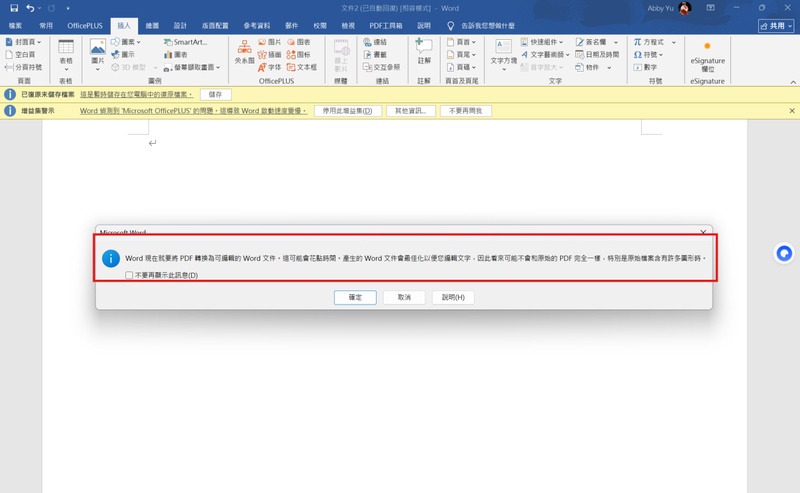Open the 檔案 file tab
Viewport: 800px width, 493px height.
15,26
